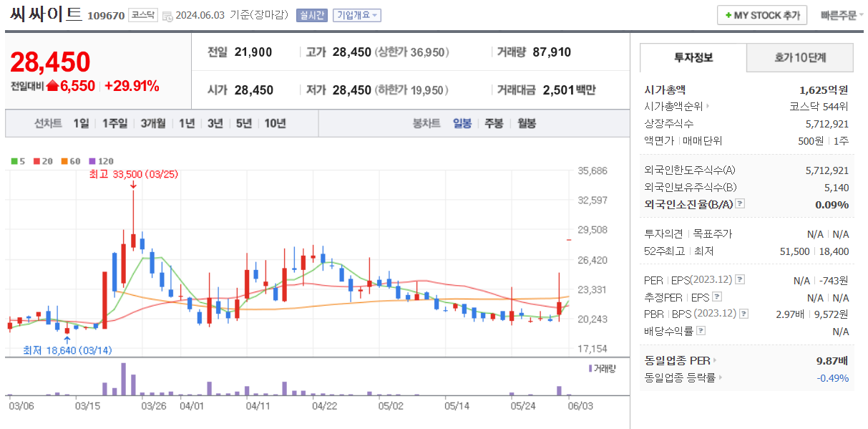Expand 동일업종 PER arrow link
This screenshot has height=429, width=868.
[x=715, y=360]
